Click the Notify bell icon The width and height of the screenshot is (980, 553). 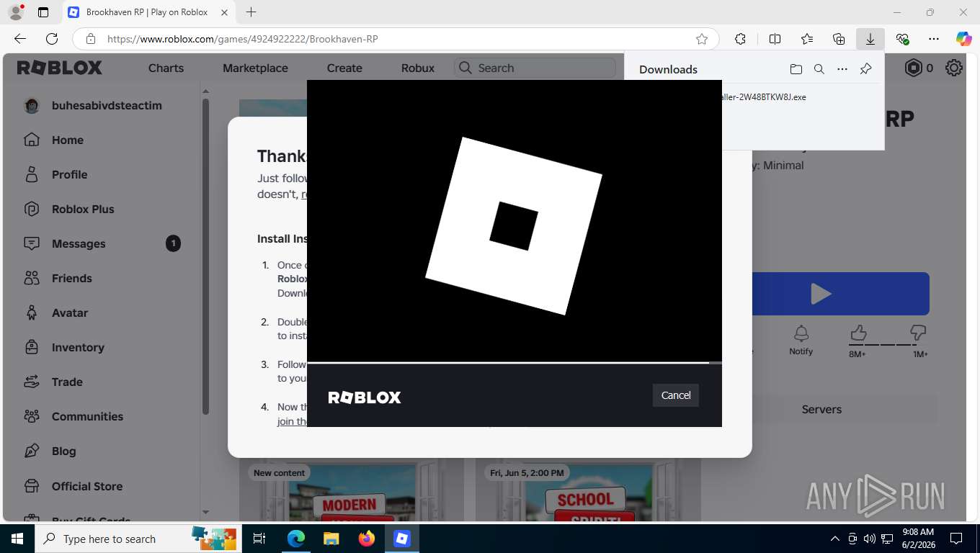click(801, 333)
